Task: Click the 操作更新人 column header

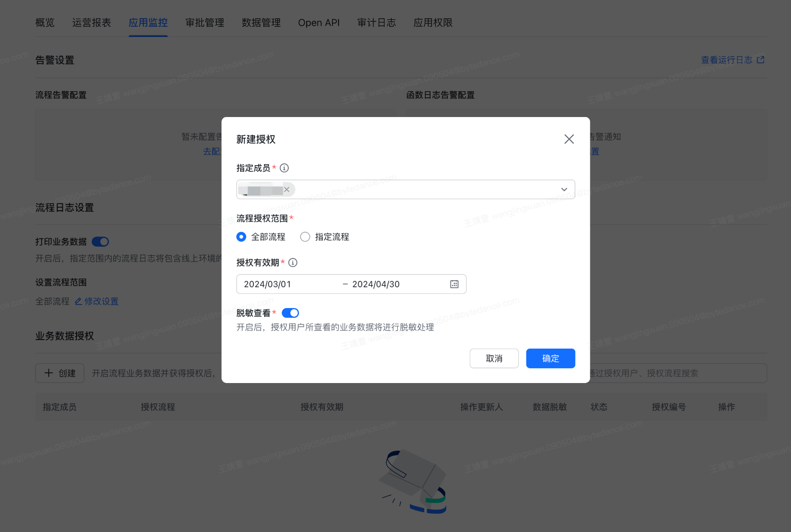Action: pyautogui.click(x=481, y=407)
